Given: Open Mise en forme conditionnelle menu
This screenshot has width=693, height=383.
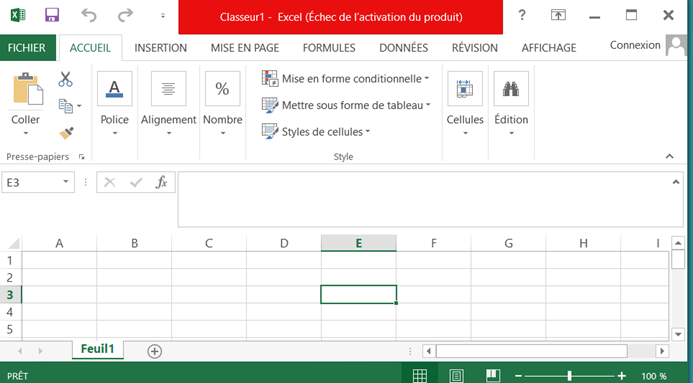Looking at the screenshot, I should 346,79.
